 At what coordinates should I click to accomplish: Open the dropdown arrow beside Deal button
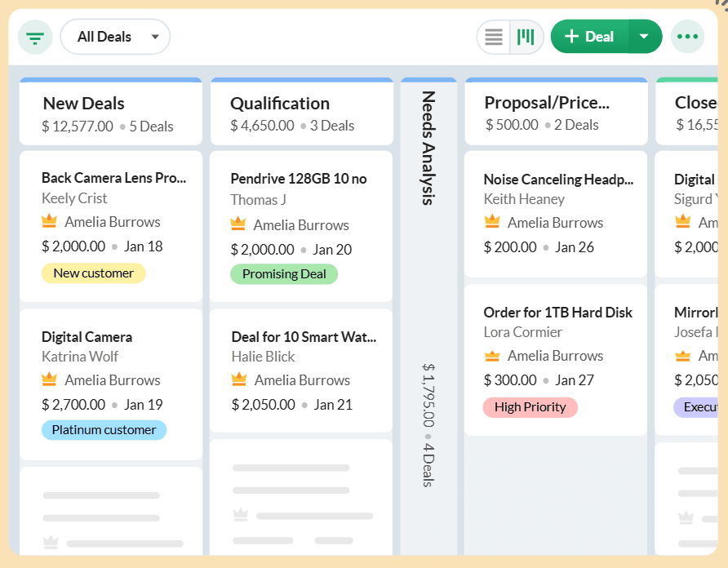(645, 37)
